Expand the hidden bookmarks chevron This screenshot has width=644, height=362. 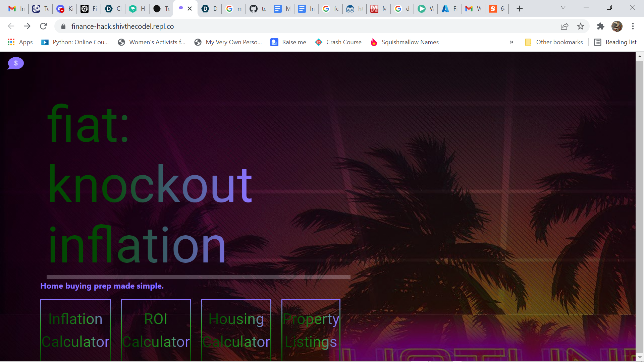[512, 42]
